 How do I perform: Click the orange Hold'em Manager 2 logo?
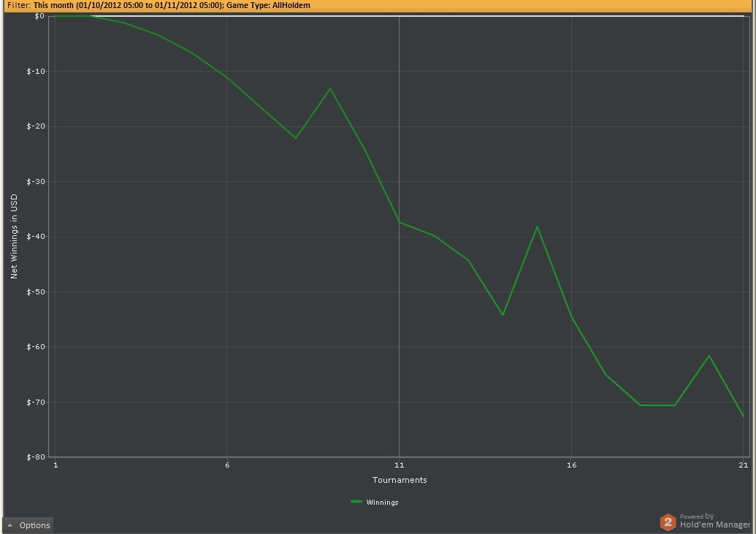(668, 522)
